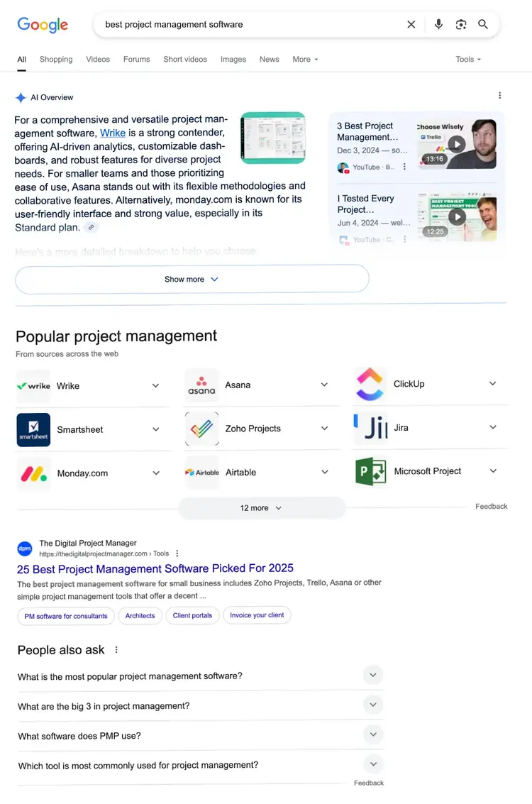Open the More search categories dropdown
Viewport: 532px width, 804px height.
[x=306, y=60]
